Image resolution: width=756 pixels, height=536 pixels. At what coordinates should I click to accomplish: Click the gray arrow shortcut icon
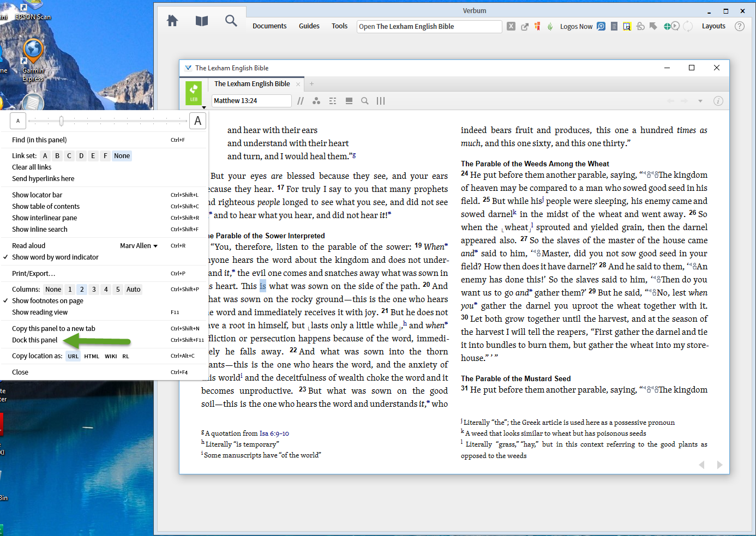tap(653, 26)
